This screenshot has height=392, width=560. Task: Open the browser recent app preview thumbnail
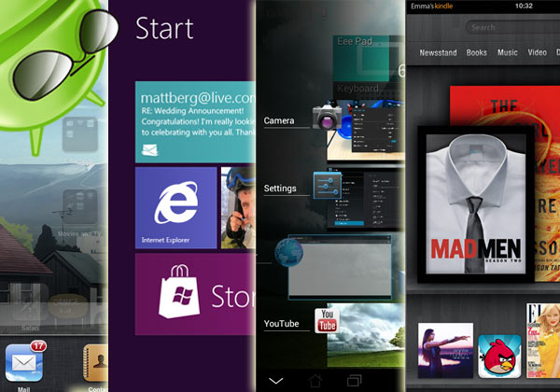[x=340, y=267]
